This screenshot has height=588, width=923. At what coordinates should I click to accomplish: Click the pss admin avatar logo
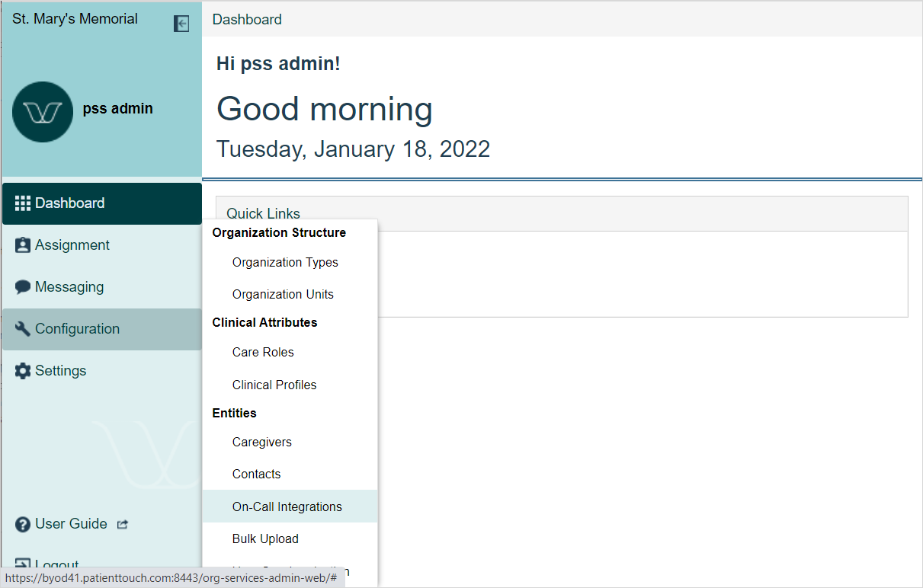tap(43, 112)
